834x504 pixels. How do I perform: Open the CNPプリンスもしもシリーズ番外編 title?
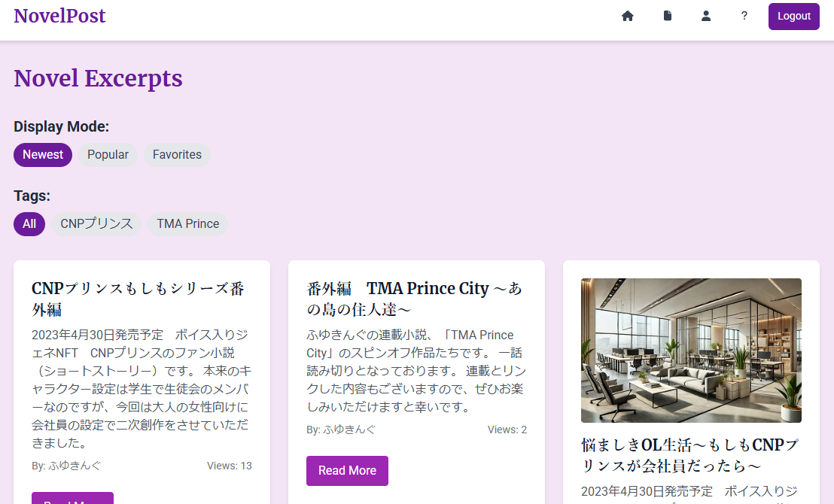click(140, 299)
